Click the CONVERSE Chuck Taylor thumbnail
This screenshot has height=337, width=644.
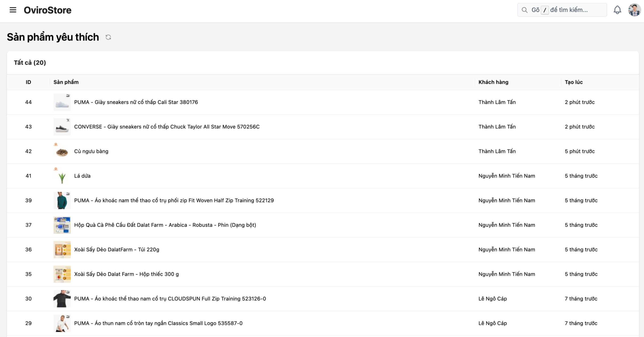[x=62, y=127]
